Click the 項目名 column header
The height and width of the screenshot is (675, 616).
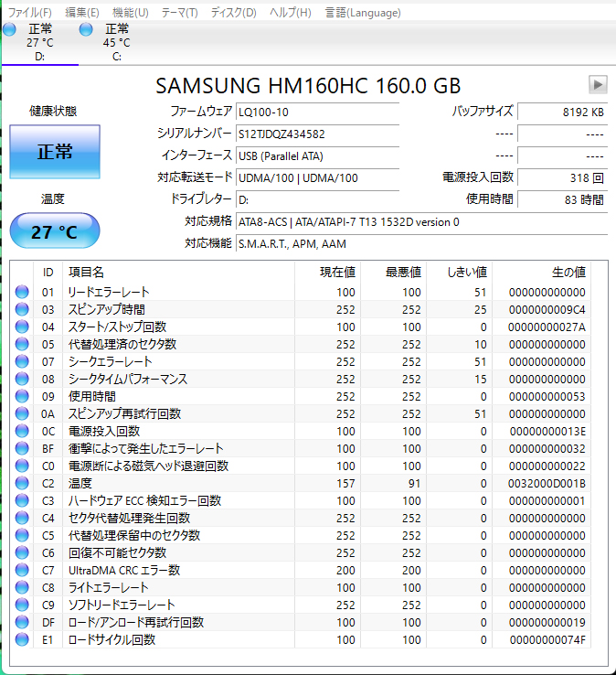[x=87, y=272]
